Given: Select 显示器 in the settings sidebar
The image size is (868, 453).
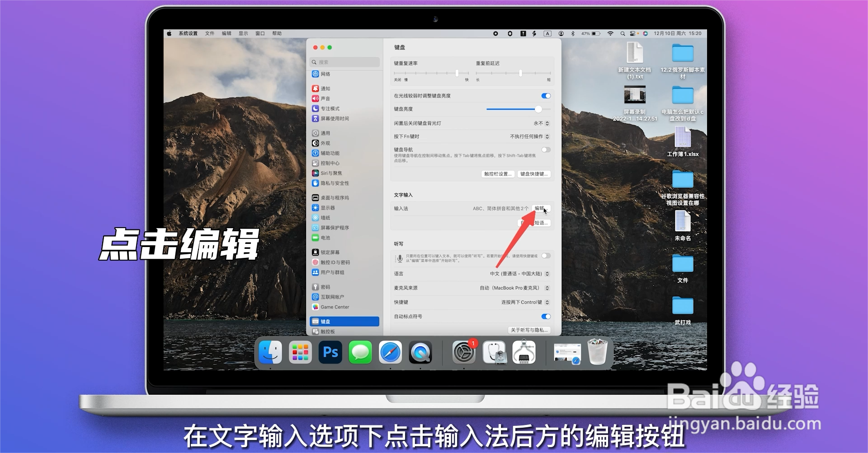Looking at the screenshot, I should point(329,208).
